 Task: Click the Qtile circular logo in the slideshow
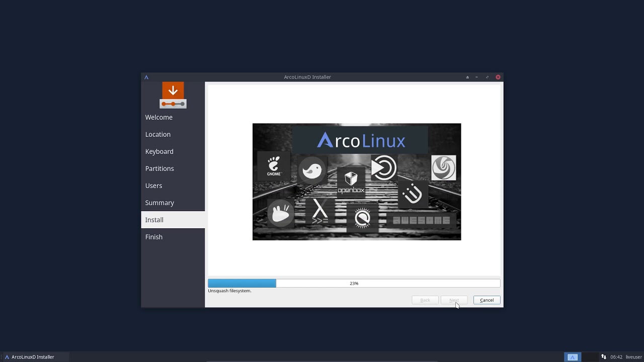click(x=362, y=218)
